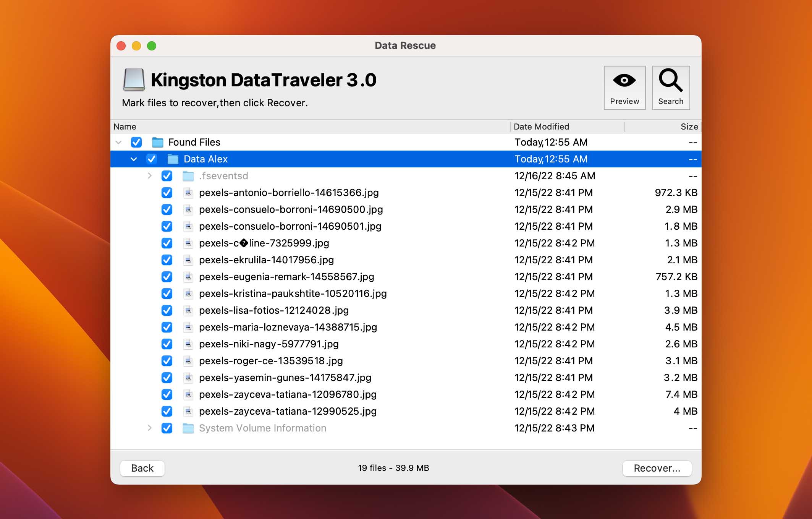Sort by the Size column header
Viewport: 812px width, 519px height.
pos(663,127)
